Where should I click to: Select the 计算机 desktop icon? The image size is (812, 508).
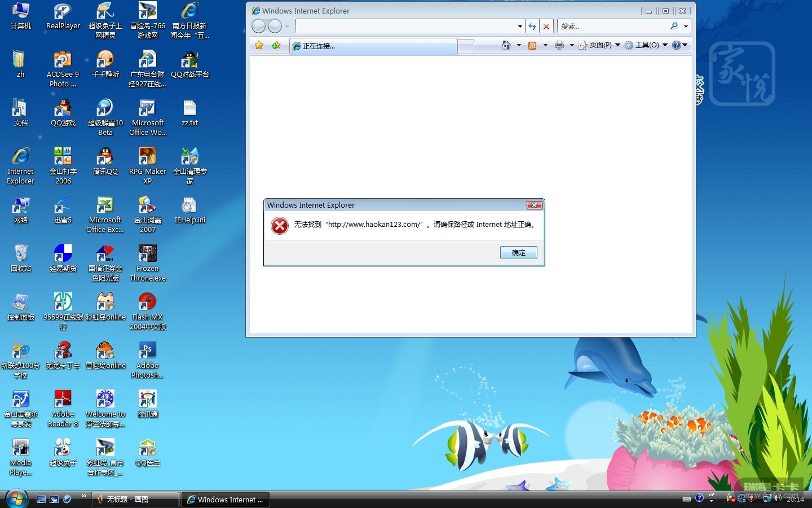point(21,16)
